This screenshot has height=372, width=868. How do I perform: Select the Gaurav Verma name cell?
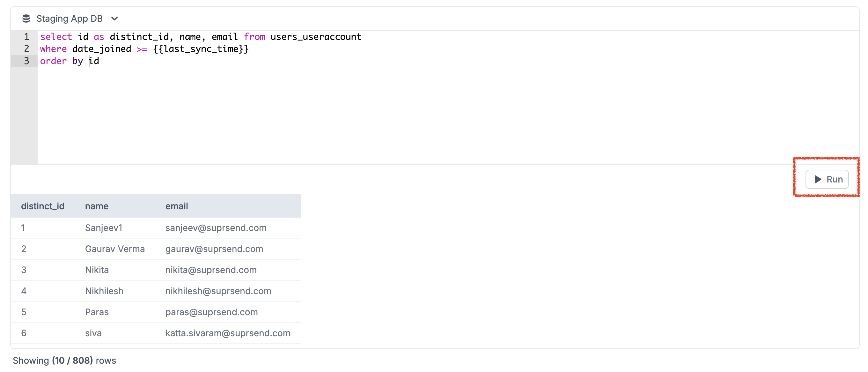coord(115,249)
